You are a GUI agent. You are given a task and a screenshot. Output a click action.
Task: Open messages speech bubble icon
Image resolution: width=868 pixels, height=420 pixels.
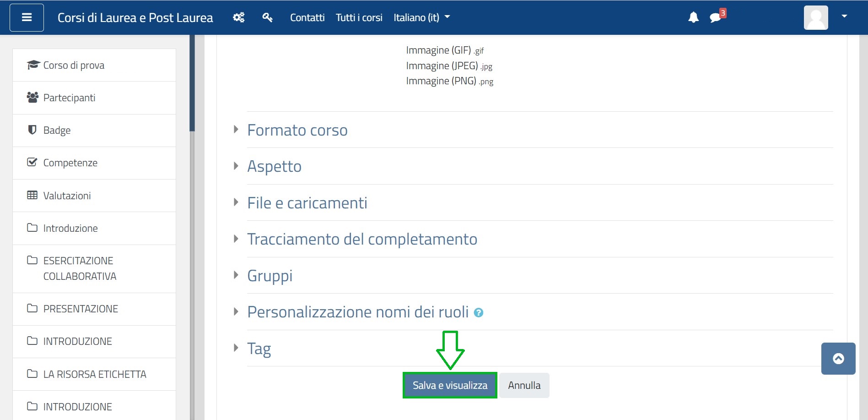(715, 18)
